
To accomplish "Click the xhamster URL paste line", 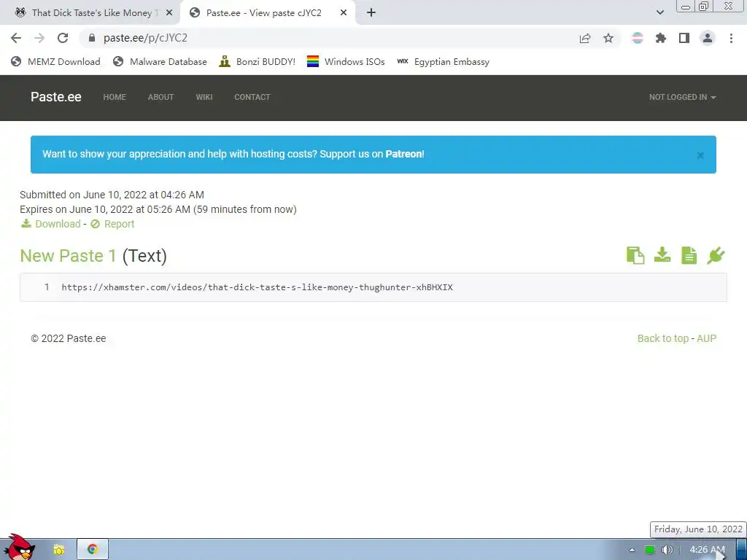I will pyautogui.click(x=258, y=287).
